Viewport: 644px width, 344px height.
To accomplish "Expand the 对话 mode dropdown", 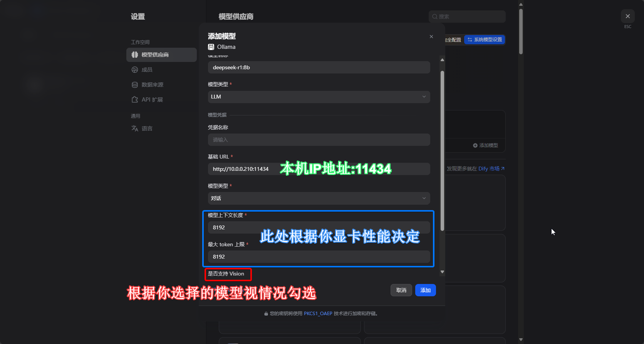I will point(319,199).
